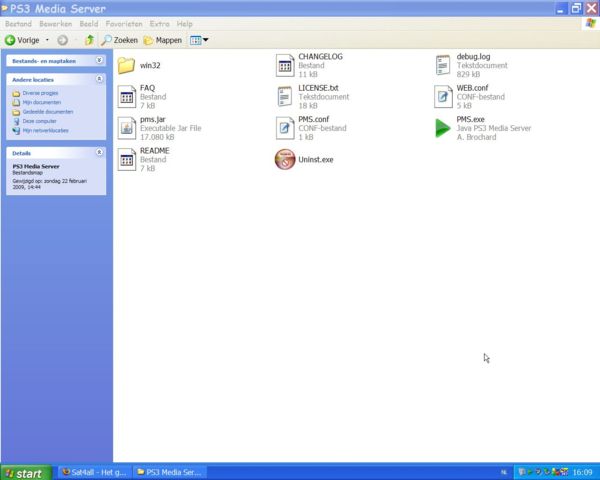The height and width of the screenshot is (480, 600).
Task: Select the FAQ file icon
Action: pyautogui.click(x=127, y=97)
